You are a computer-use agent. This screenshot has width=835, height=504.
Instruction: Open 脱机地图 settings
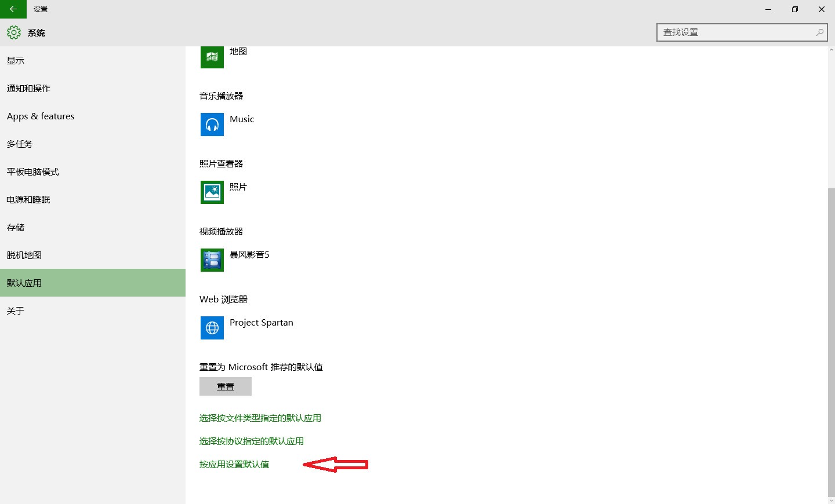(93, 255)
